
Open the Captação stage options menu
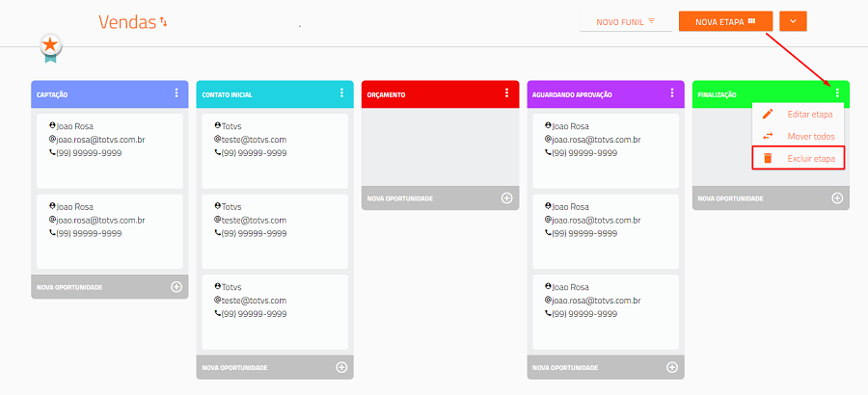tap(176, 92)
